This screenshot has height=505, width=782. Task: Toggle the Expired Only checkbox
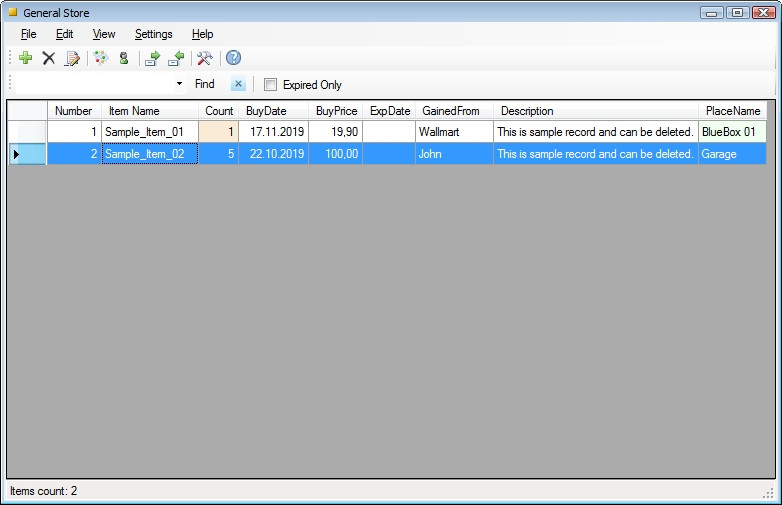click(270, 84)
